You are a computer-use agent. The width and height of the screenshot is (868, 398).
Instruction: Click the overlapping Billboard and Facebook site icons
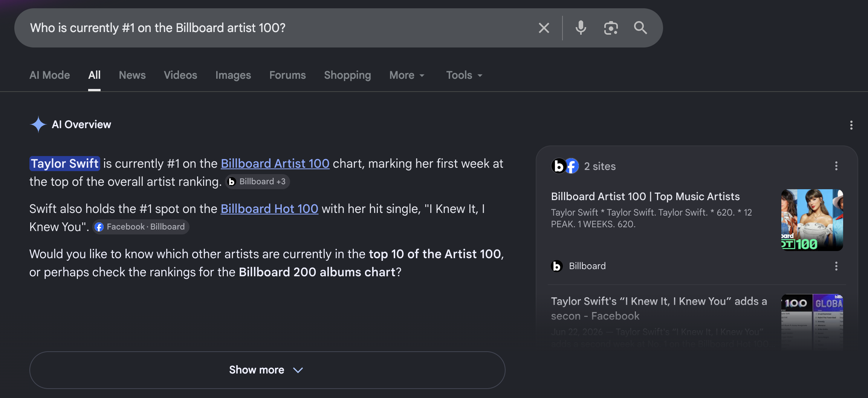(565, 166)
